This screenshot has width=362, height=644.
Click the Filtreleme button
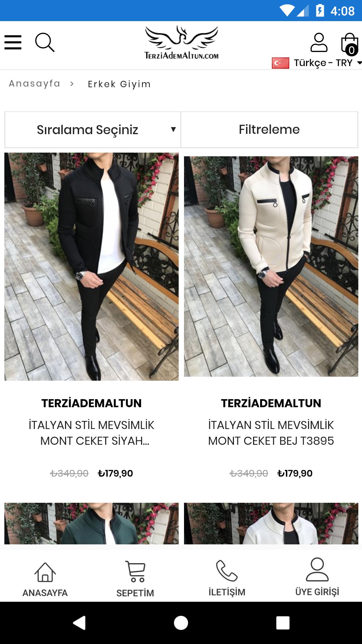(x=269, y=129)
